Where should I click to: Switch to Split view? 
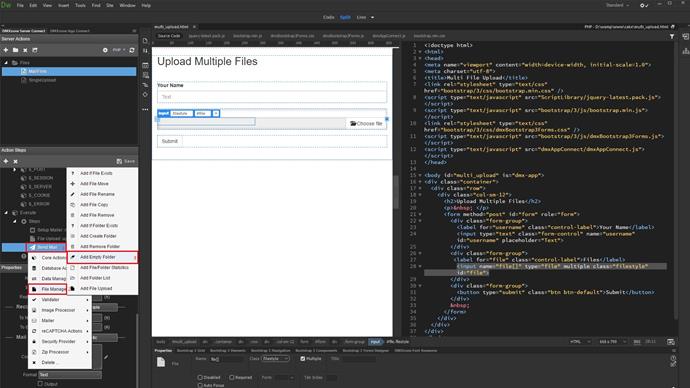pos(345,17)
